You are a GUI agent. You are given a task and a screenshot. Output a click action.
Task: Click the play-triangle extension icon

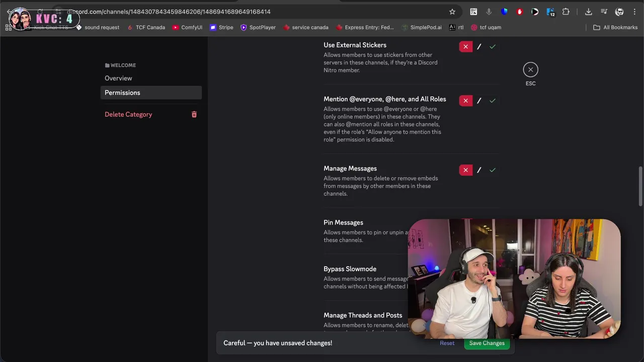tap(535, 12)
